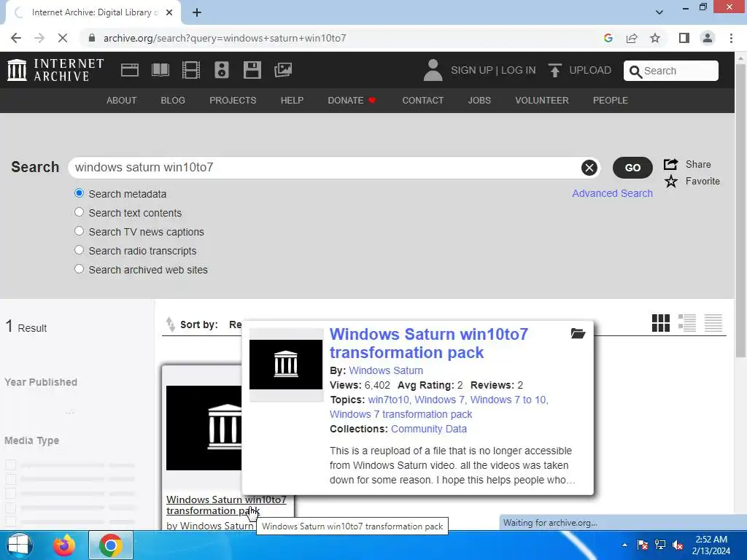Open Chrome side panel
Screen dimensions: 747x560
[x=684, y=38]
